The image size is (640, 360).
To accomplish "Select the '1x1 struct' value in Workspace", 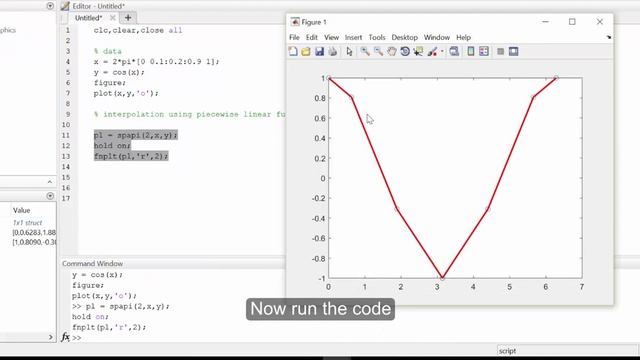I will pos(27,223).
